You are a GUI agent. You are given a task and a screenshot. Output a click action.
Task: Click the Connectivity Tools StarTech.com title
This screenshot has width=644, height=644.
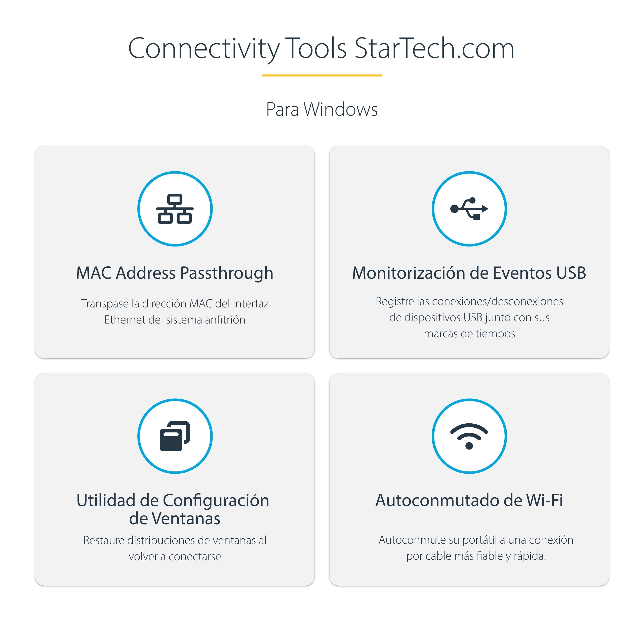pos(322,49)
